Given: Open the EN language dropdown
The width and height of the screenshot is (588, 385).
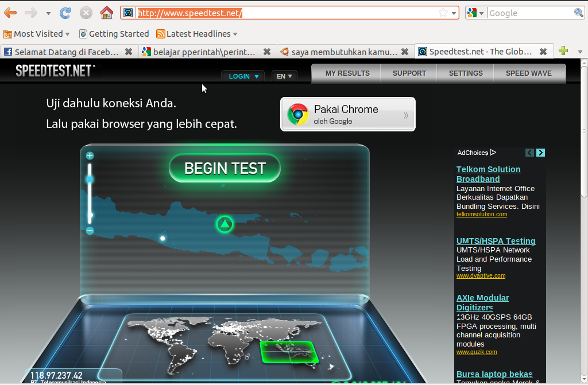Looking at the screenshot, I should tap(284, 76).
